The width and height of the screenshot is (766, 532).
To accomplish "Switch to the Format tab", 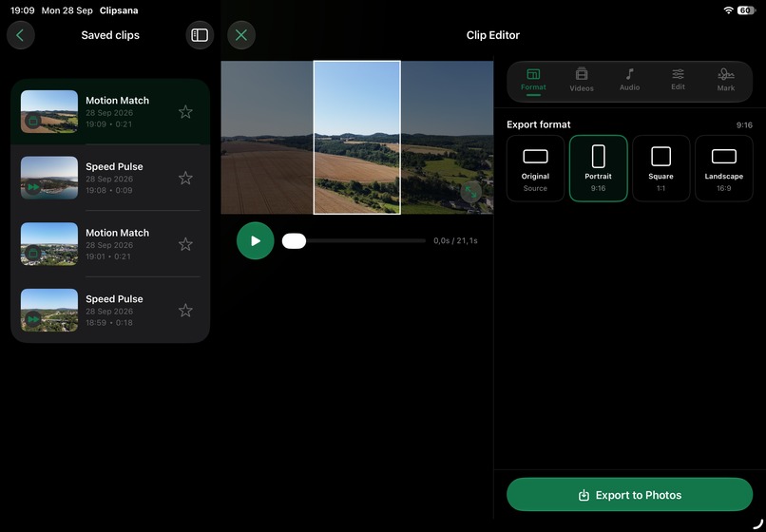I will pyautogui.click(x=533, y=81).
